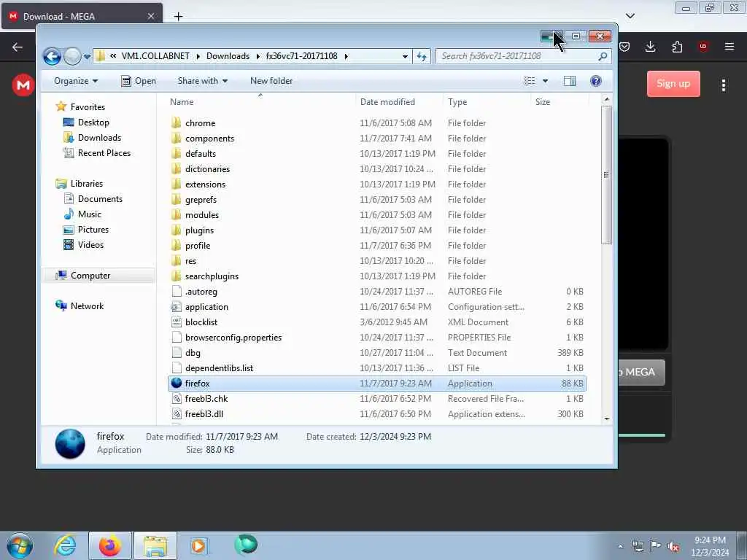Click the Refresh button beside address bar
This screenshot has width=747, height=560.
pos(422,56)
